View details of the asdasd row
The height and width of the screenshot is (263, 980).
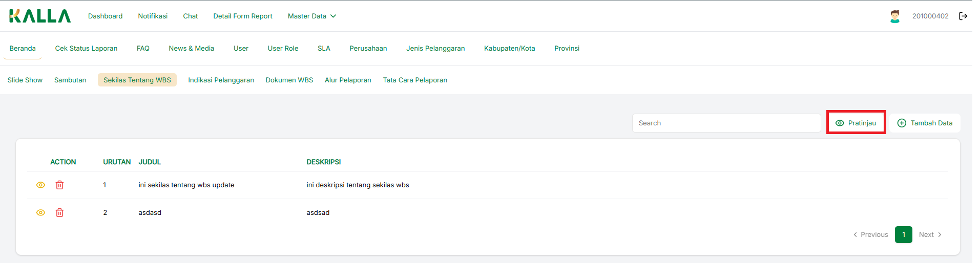pos(40,213)
